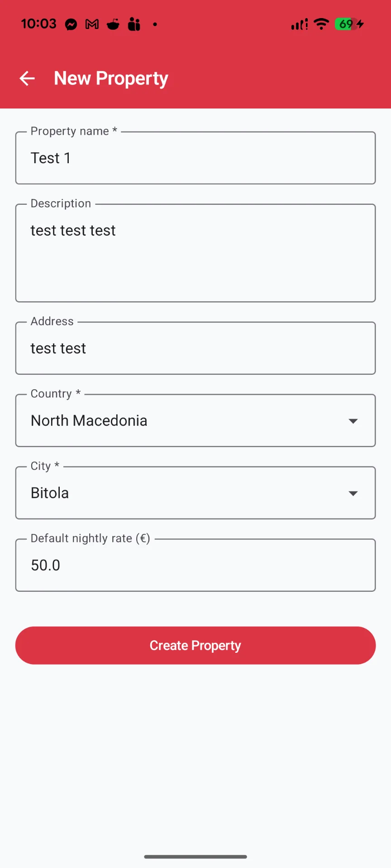The image size is (391, 868).
Task: Edit the Default nightly rate field
Action: pyautogui.click(x=195, y=566)
